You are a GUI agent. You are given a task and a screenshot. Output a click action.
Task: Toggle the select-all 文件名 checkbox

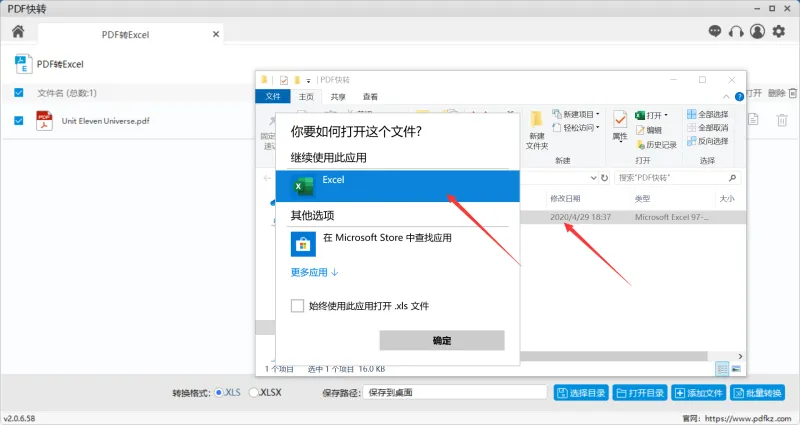tap(19, 92)
